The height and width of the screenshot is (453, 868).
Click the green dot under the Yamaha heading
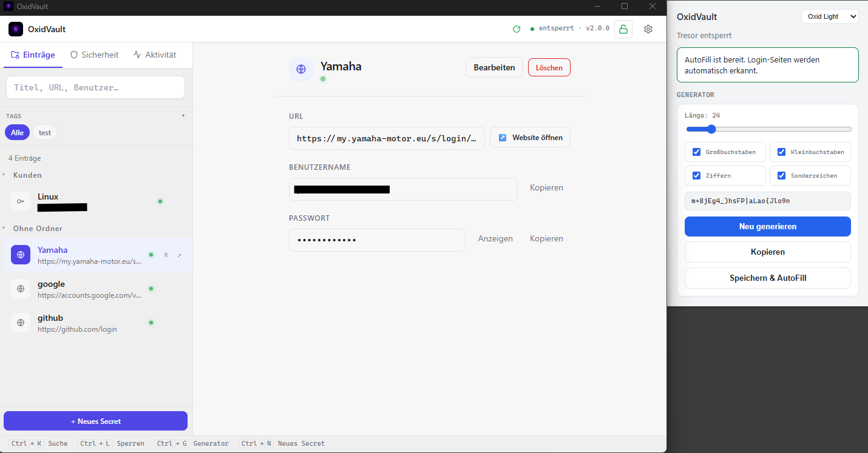coord(323,79)
